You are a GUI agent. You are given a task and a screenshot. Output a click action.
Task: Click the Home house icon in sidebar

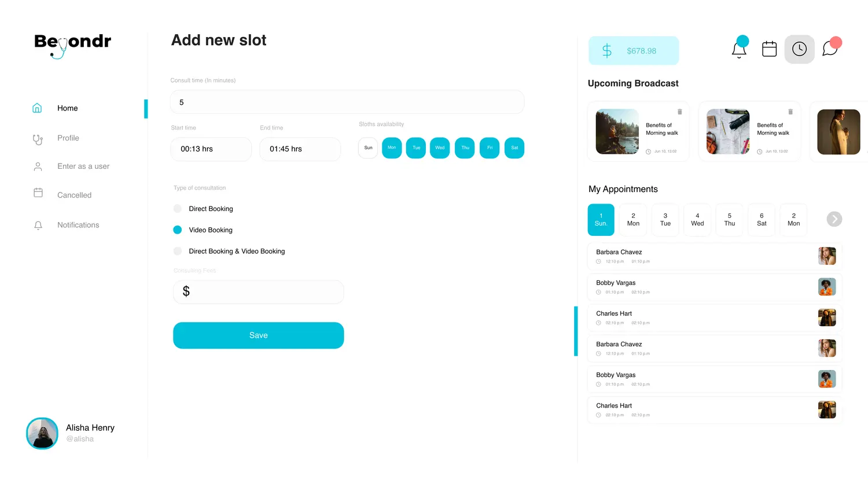37,108
